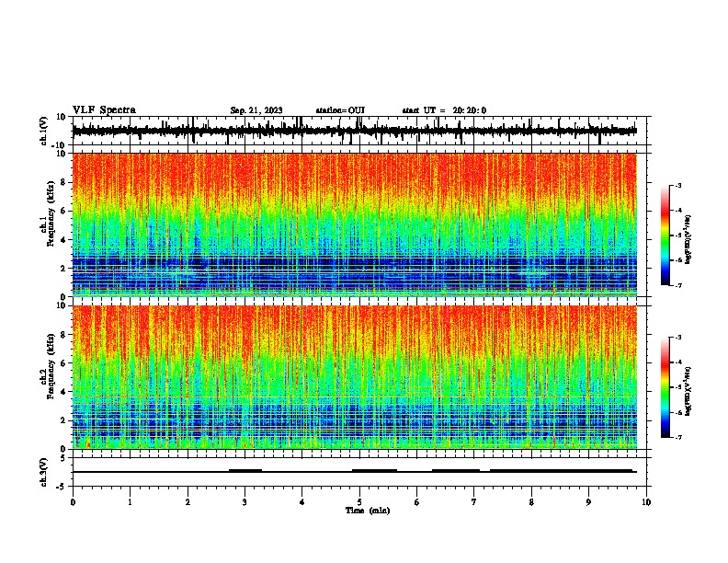Click the 'start UT = 20:20:0' label
This screenshot has width=728, height=563.
(444, 110)
